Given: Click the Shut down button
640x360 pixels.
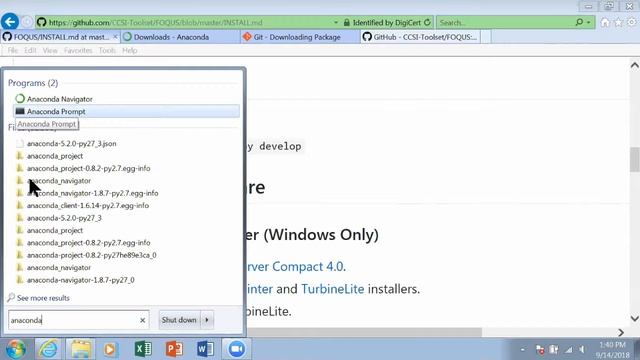Looking at the screenshot, I should [x=179, y=320].
